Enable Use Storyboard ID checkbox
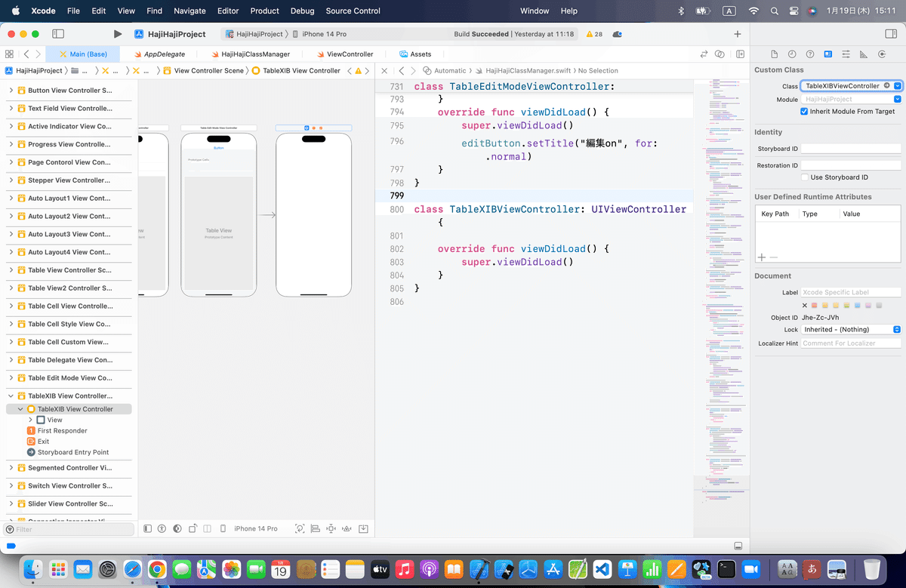The height and width of the screenshot is (588, 906). (x=804, y=177)
